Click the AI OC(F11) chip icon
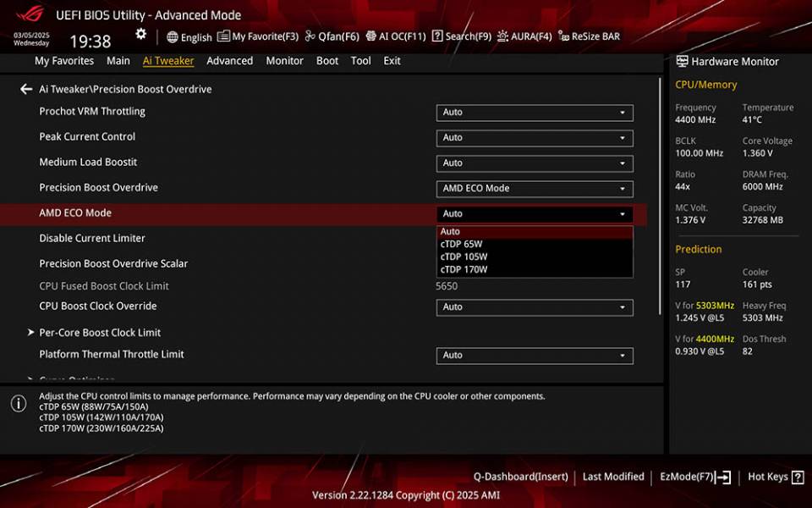The image size is (812, 508). pos(370,36)
